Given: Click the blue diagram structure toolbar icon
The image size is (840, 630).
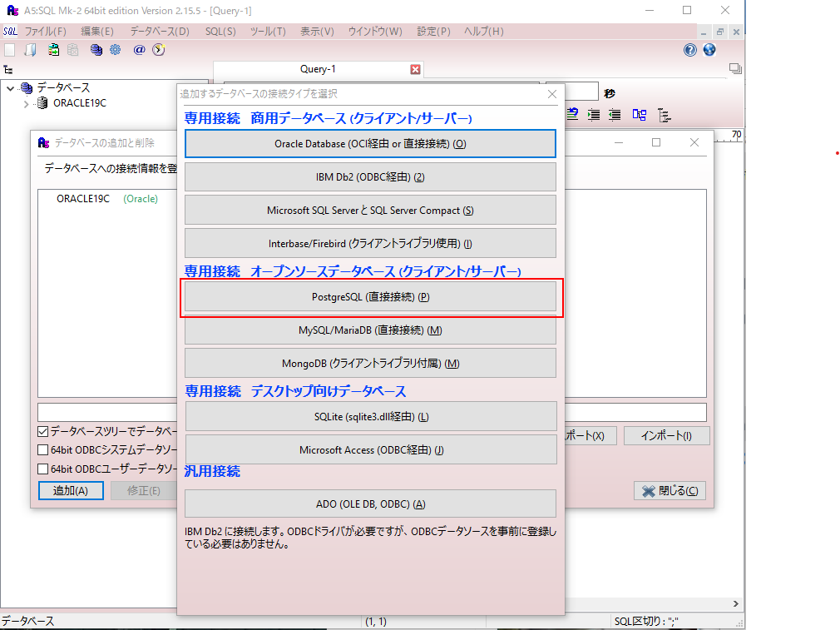Looking at the screenshot, I should point(639,114).
